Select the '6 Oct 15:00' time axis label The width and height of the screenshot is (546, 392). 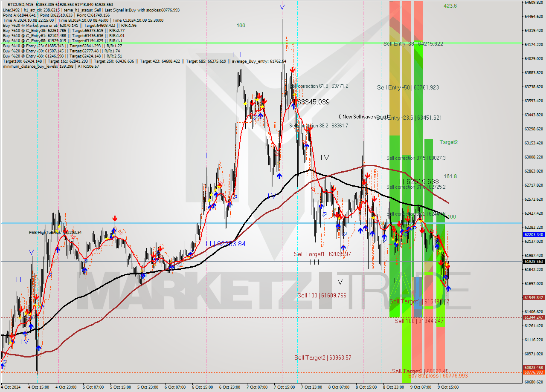click(x=202, y=387)
